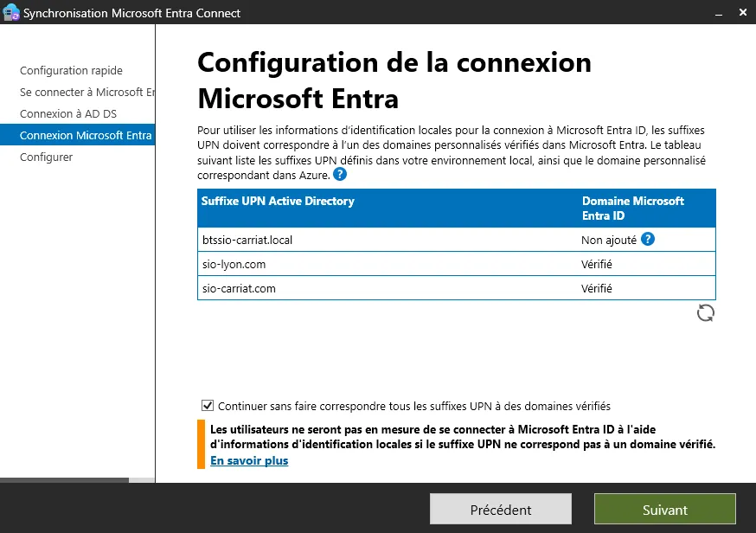Open the 'Configuration rapide' step
The width and height of the screenshot is (756, 533).
[71, 70]
